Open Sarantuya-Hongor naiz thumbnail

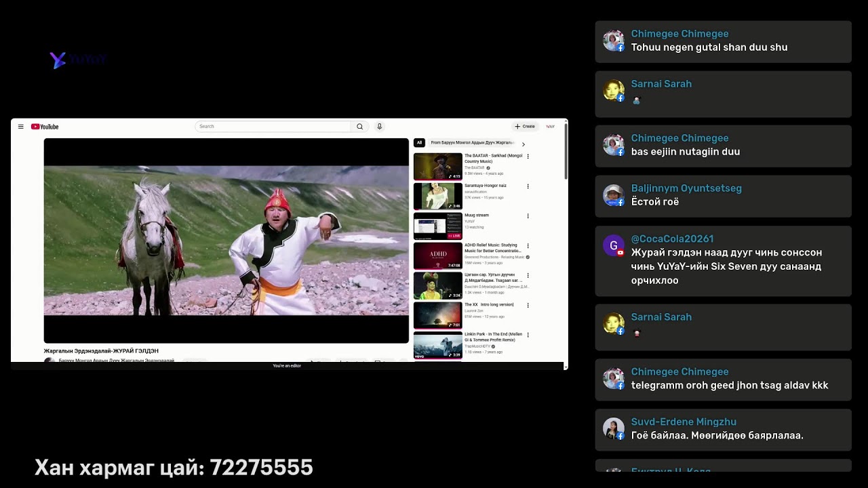click(x=438, y=197)
